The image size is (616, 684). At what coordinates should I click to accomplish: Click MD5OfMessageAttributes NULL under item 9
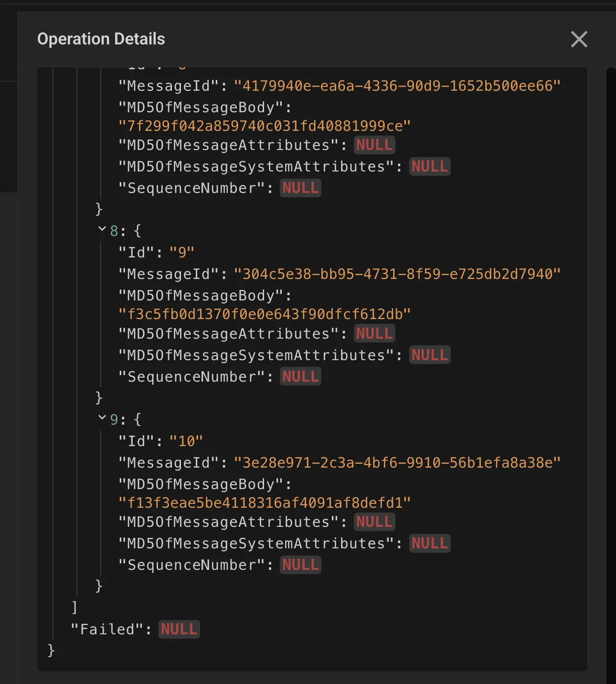374,522
